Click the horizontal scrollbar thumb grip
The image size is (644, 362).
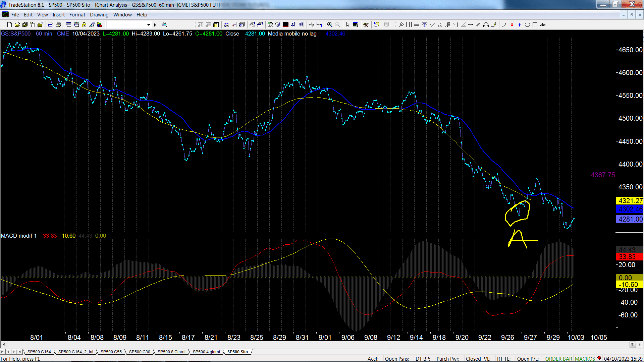(x=633, y=345)
